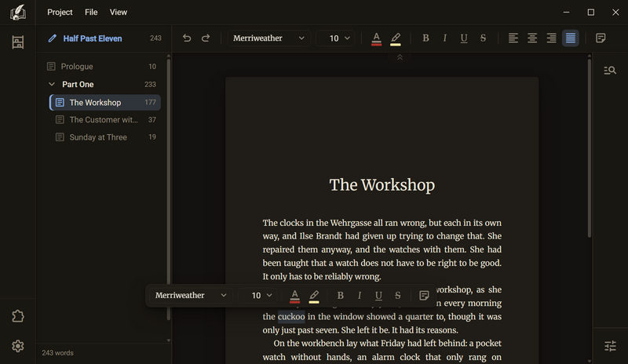
Task: Toggle italic in the main toolbar
Action: click(444, 38)
